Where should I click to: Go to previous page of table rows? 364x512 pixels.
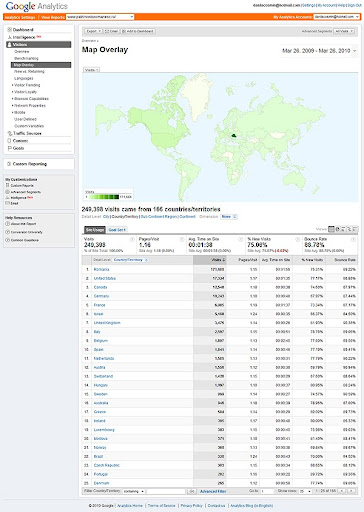342,491
